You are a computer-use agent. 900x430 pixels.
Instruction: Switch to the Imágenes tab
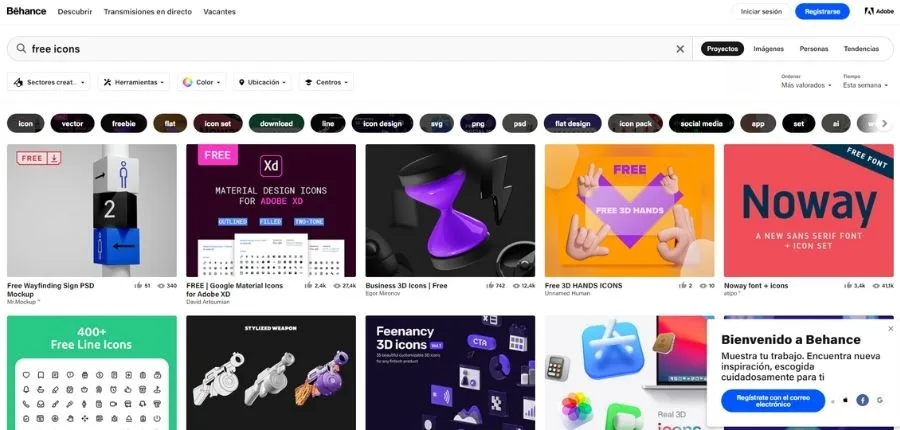(x=769, y=49)
